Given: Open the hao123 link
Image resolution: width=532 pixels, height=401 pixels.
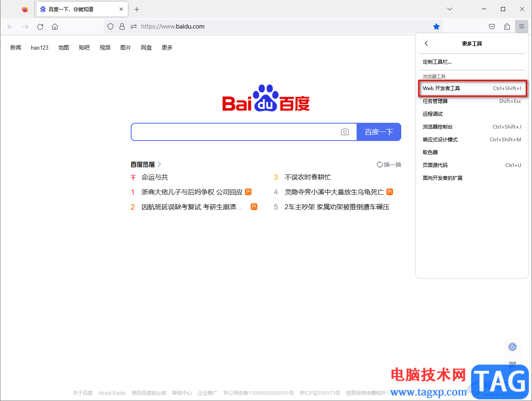Looking at the screenshot, I should pos(40,48).
